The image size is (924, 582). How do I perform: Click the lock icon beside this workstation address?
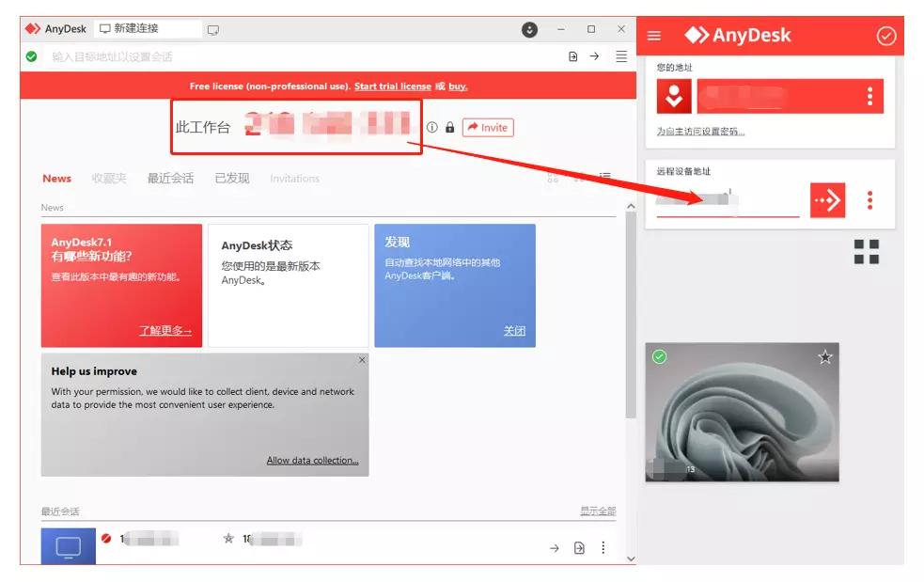point(449,128)
